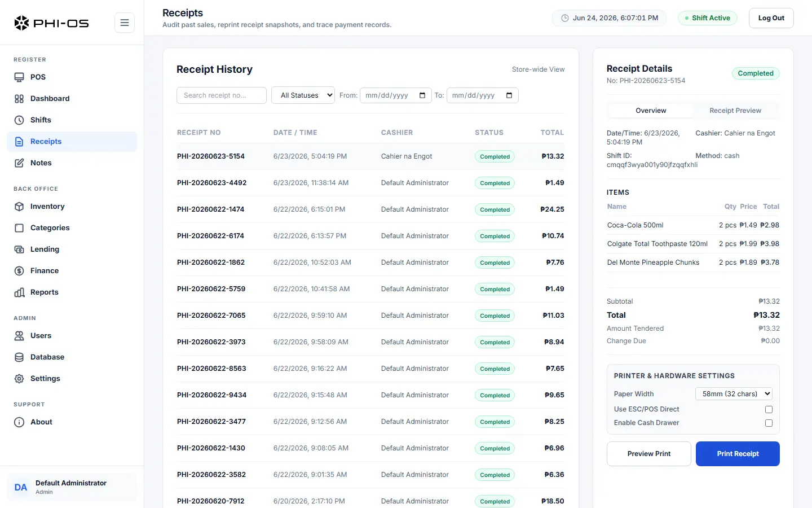This screenshot has width=812, height=508.
Task: Select receipt PHI-20260622-3973
Action: pyautogui.click(x=370, y=342)
